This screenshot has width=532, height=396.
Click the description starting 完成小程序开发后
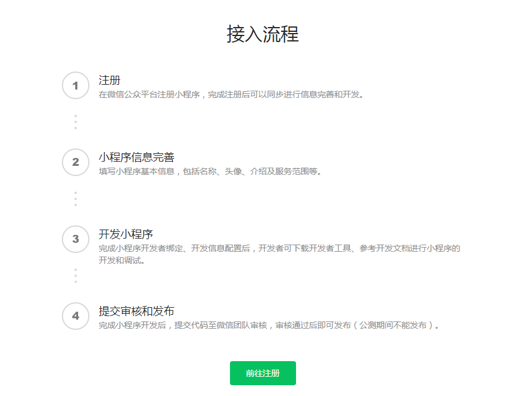tap(269, 325)
